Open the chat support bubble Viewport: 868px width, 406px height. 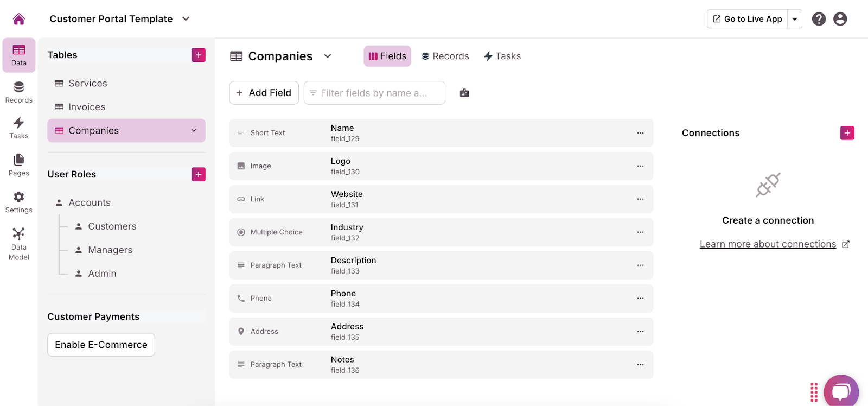click(x=840, y=391)
